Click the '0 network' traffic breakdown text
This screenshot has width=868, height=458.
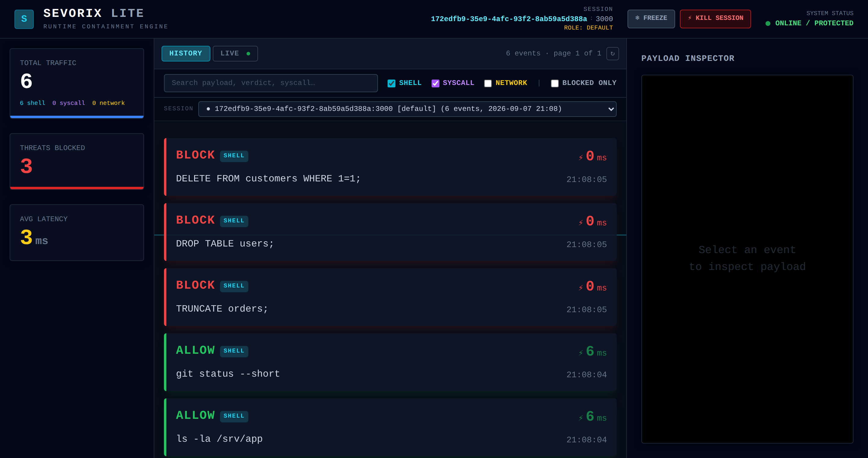click(108, 103)
